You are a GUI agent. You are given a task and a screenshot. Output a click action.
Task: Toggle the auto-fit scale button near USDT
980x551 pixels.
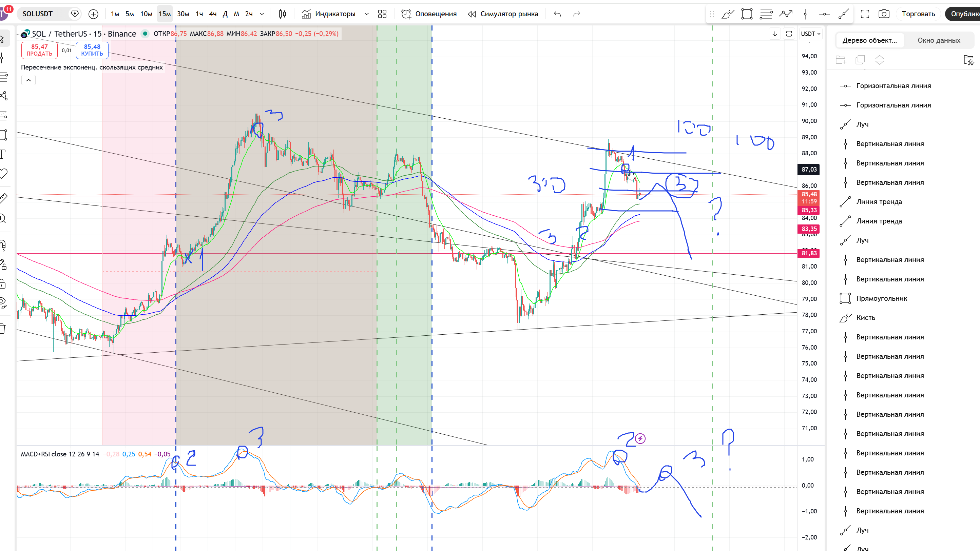(x=789, y=34)
